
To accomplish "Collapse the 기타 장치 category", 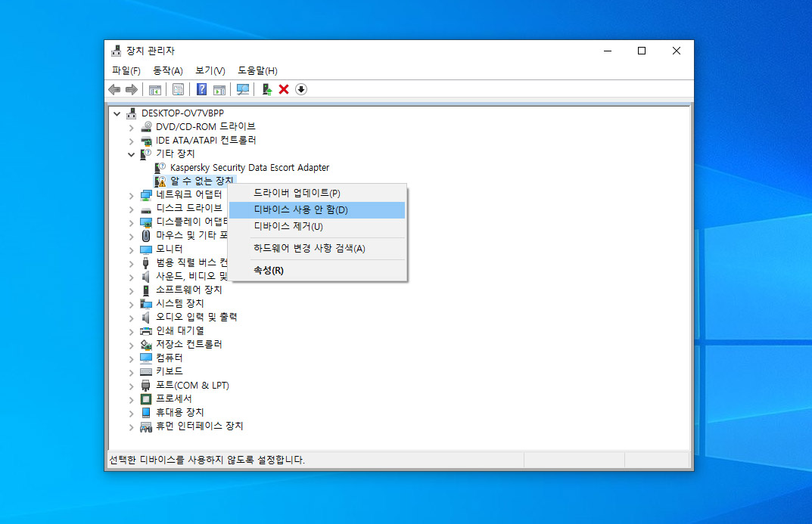I will (132, 154).
